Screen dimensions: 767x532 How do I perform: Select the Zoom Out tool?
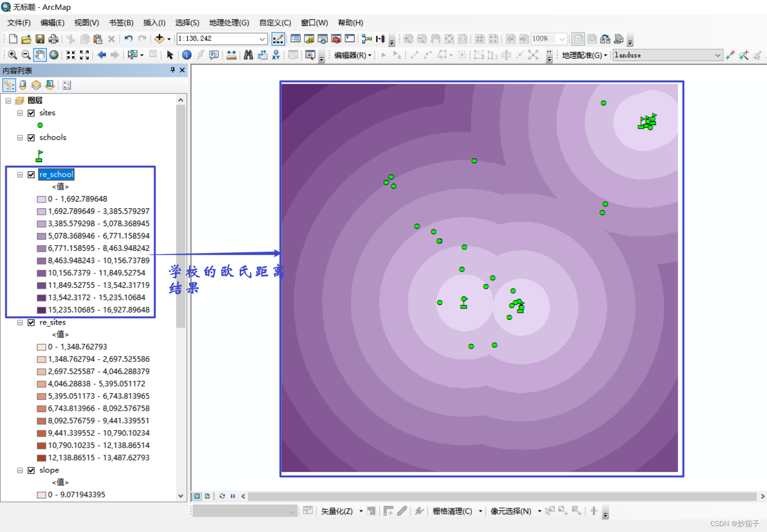[26, 55]
